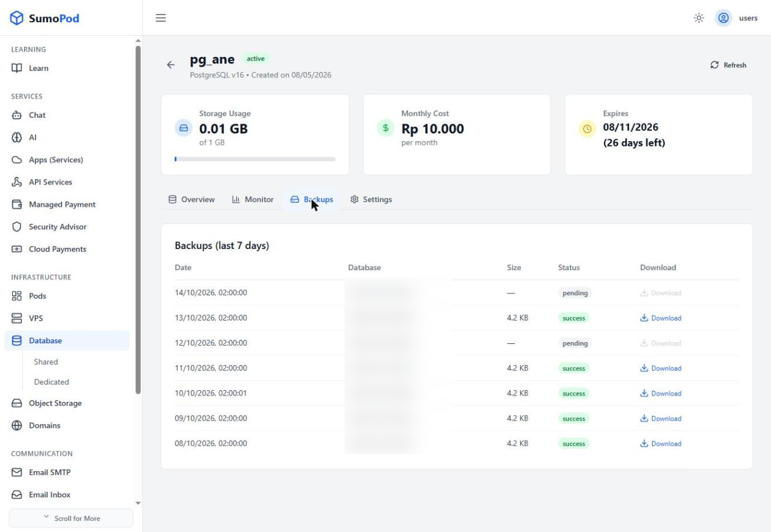Download the 10/10/2026 backup
The height and width of the screenshot is (532, 771).
(x=660, y=394)
